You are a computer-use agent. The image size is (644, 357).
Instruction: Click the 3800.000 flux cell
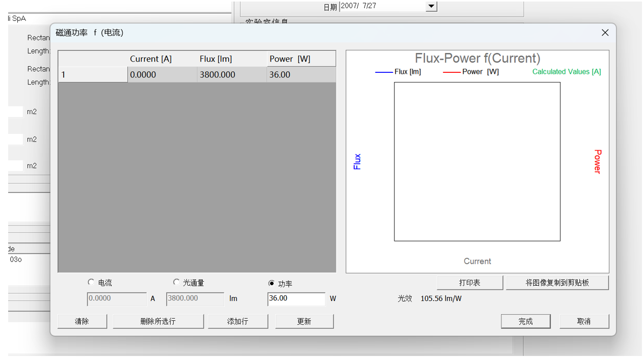[x=232, y=75]
